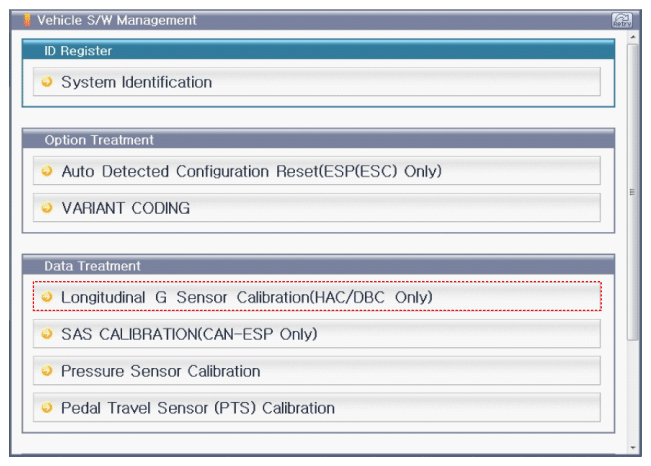This screenshot has width=651, height=466.
Task: Click bullet icon next to Longitudinal G Sensor Calibration
Action: [x=47, y=297]
